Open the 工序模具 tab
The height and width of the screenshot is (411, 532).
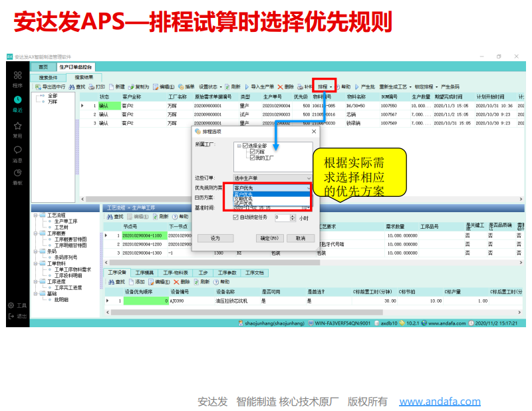(x=144, y=273)
